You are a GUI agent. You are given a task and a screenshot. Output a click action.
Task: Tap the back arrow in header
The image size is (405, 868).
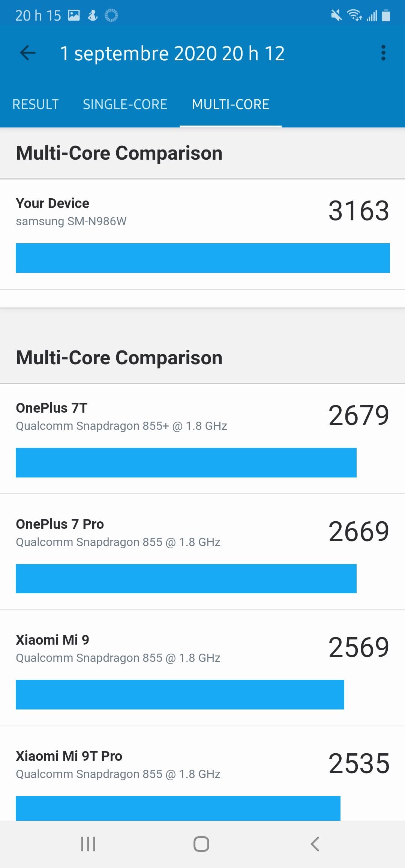(28, 53)
